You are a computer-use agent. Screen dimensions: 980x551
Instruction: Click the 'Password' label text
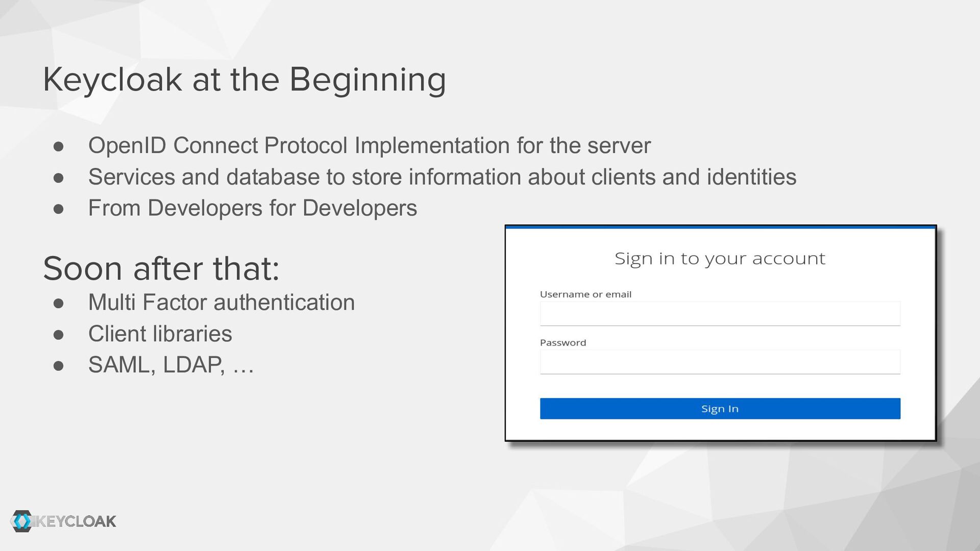click(563, 343)
